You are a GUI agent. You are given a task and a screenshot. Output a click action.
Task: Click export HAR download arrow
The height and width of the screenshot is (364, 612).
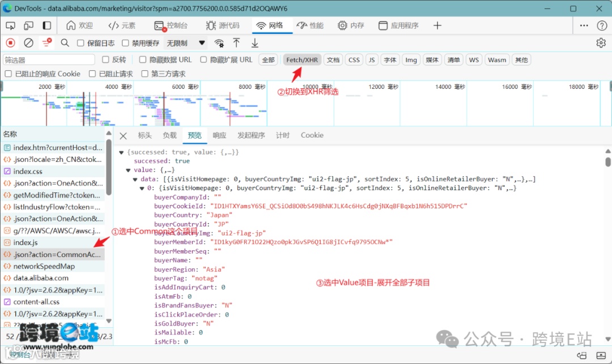coord(254,43)
